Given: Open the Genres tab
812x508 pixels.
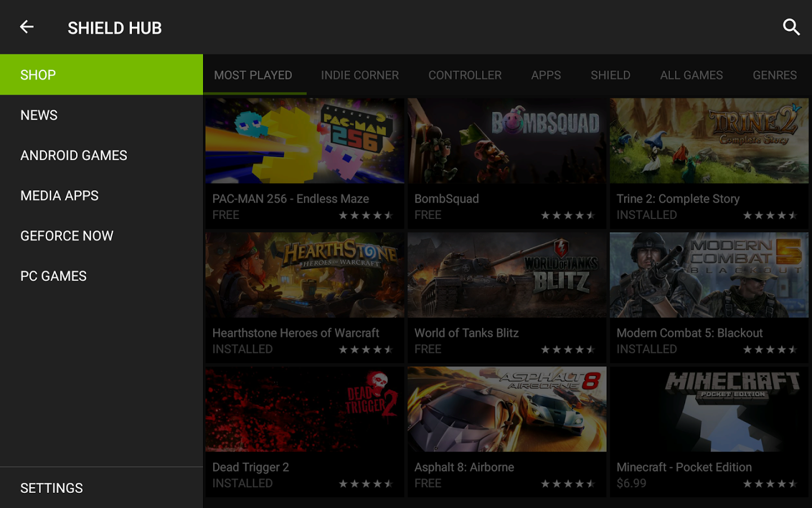Looking at the screenshot, I should (x=775, y=75).
